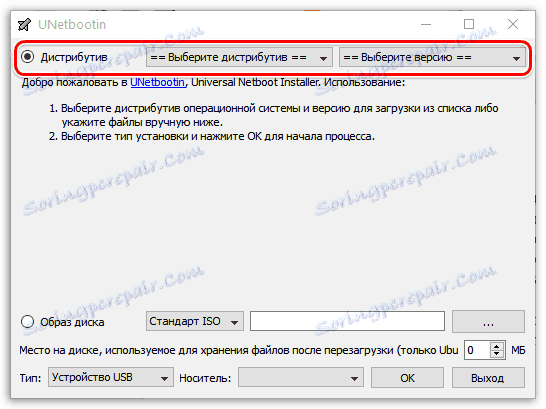This screenshot has width=546, height=409.
Task: Open the Устройство USB type dropdown
Action: point(111,377)
